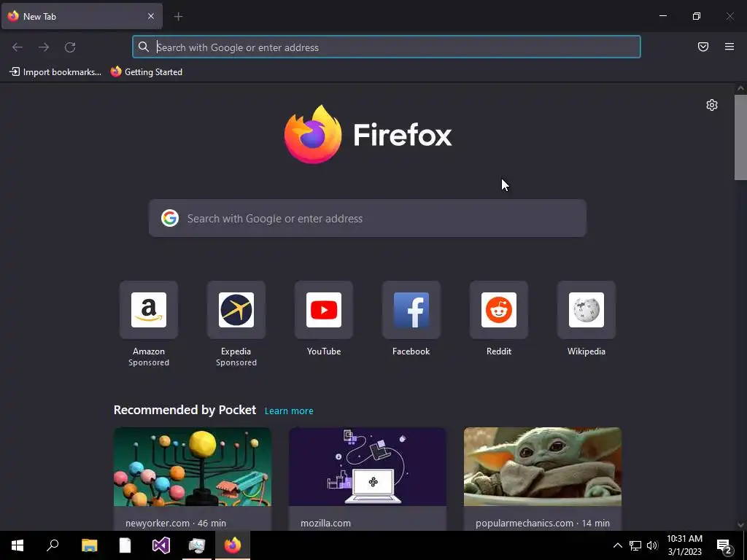Click the Recommended by Pocket heading
This screenshot has width=747, height=560.
[185, 410]
